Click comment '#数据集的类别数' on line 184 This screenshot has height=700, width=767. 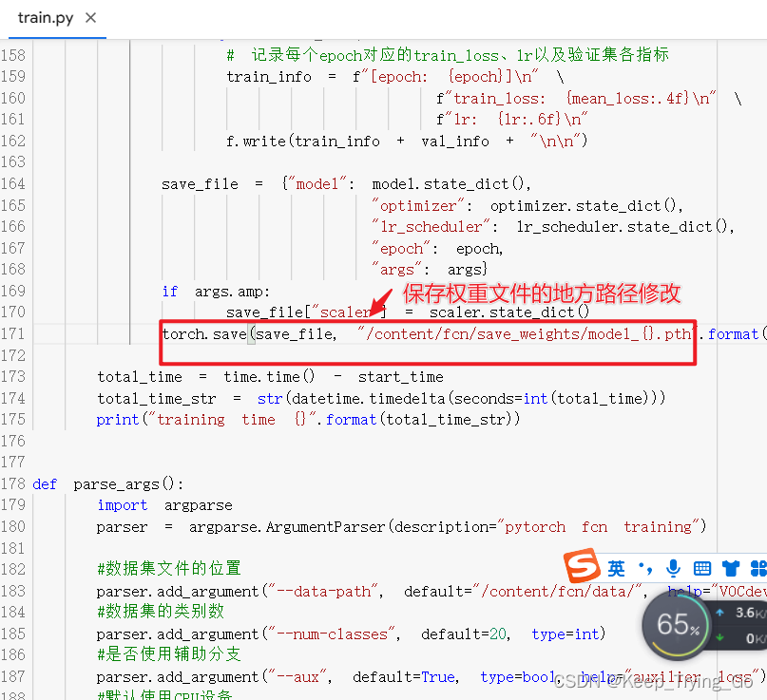tap(161, 612)
